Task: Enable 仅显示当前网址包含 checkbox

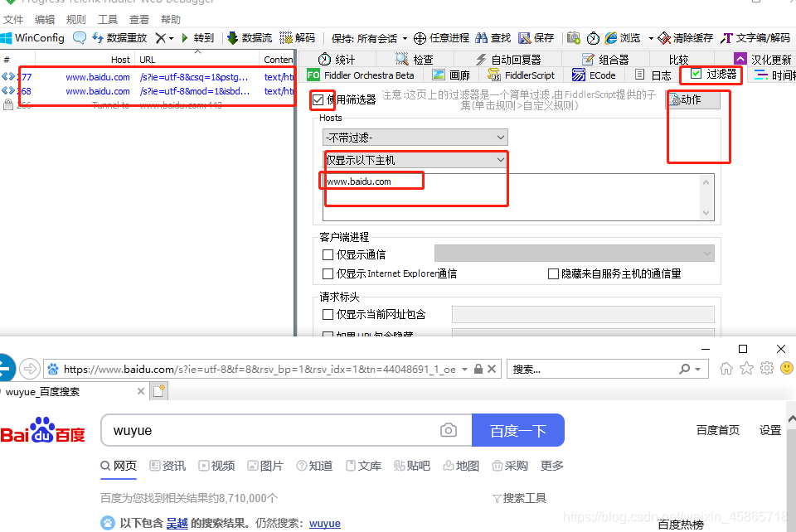Action: click(x=328, y=314)
